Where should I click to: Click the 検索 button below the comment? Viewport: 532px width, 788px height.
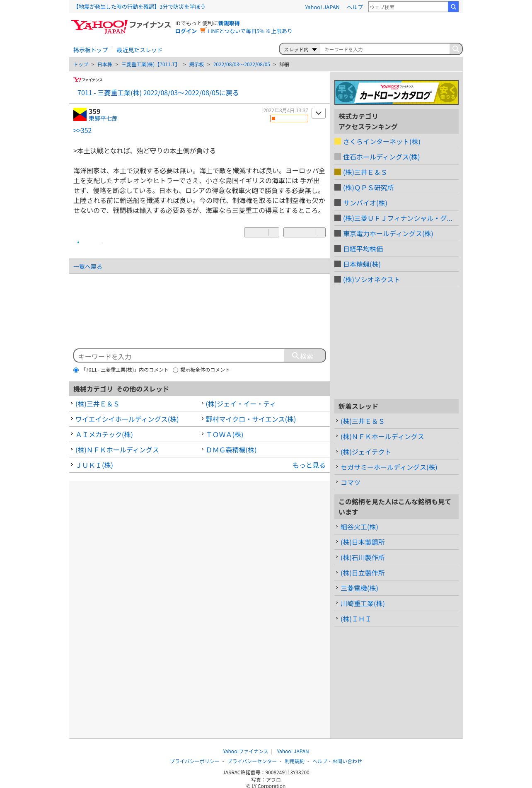point(305,356)
